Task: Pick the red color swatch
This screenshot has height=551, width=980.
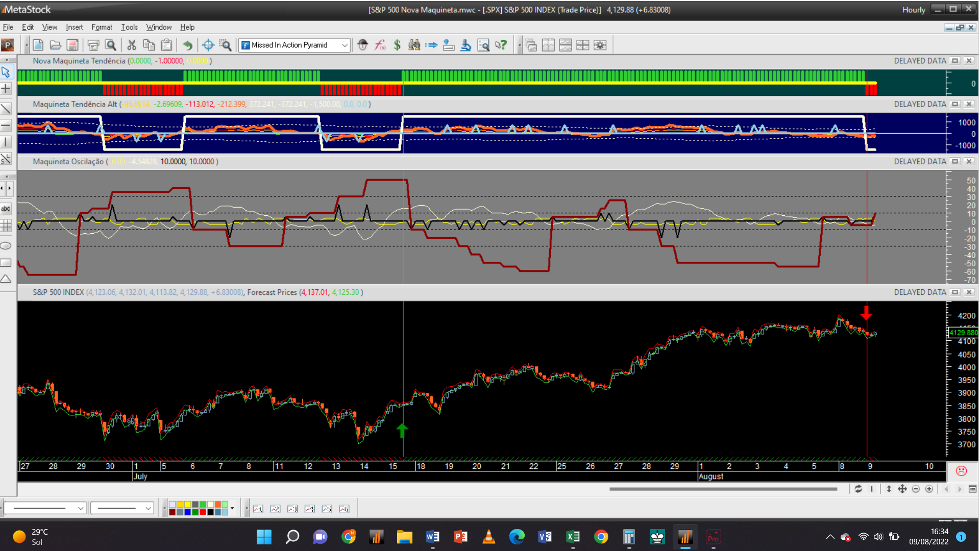Action: coord(203,512)
